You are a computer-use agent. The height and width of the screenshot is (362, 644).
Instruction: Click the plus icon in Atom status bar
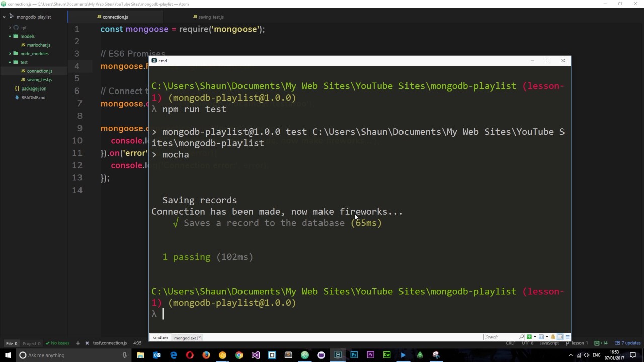click(78, 343)
